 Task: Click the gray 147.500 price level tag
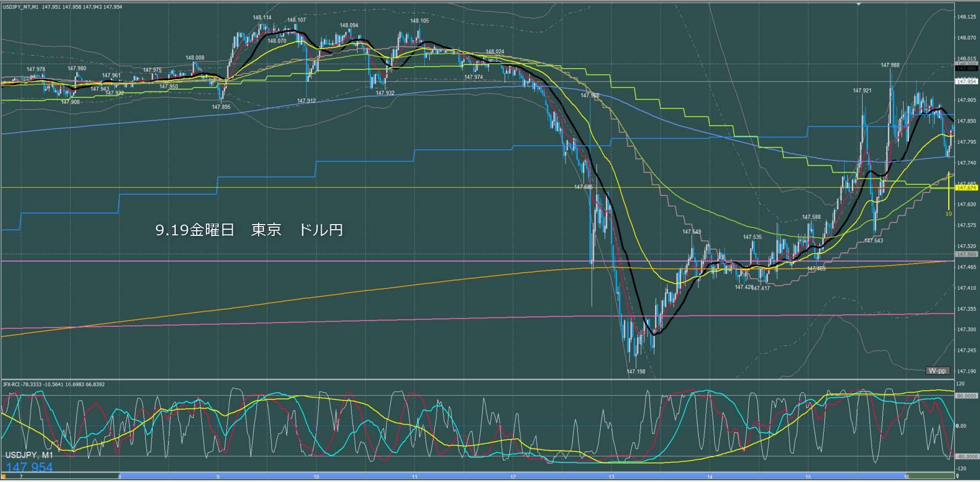[x=966, y=254]
